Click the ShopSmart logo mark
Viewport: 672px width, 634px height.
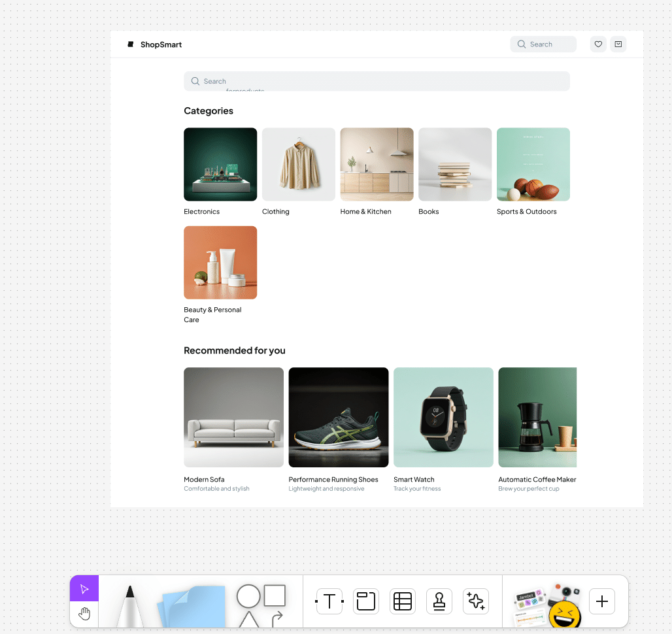(131, 44)
